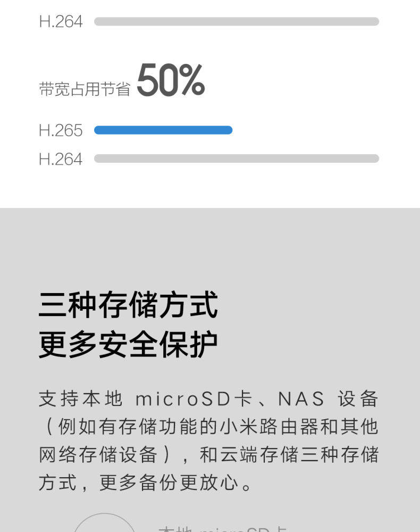The image size is (420, 532).
Task: Click 云端存储 in the description text
Action: coord(268,455)
